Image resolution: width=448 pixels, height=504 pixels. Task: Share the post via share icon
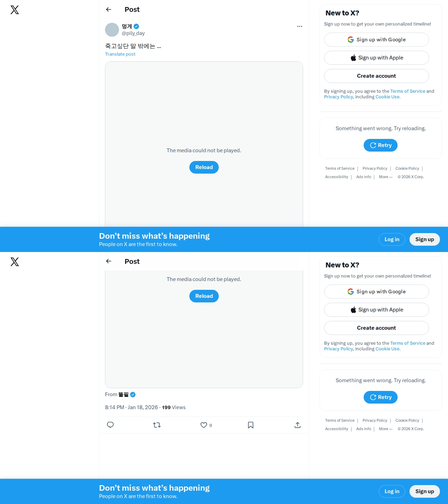click(297, 425)
